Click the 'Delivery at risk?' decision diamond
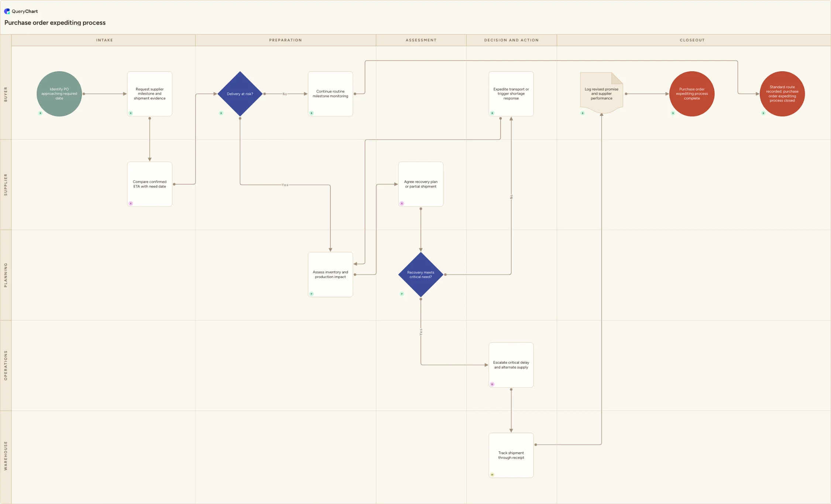This screenshot has height=504, width=831. tap(240, 94)
